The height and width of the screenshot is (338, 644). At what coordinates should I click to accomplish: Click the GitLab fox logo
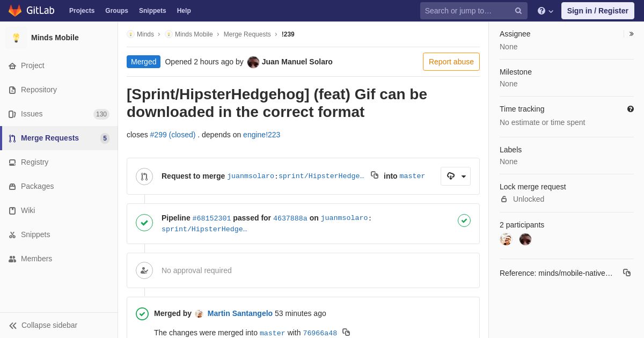pos(15,11)
